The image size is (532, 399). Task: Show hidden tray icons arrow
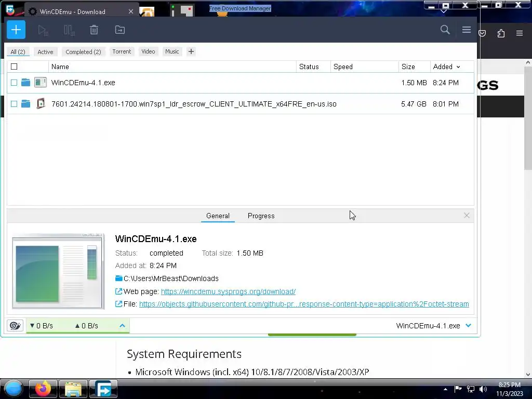pyautogui.click(x=445, y=389)
